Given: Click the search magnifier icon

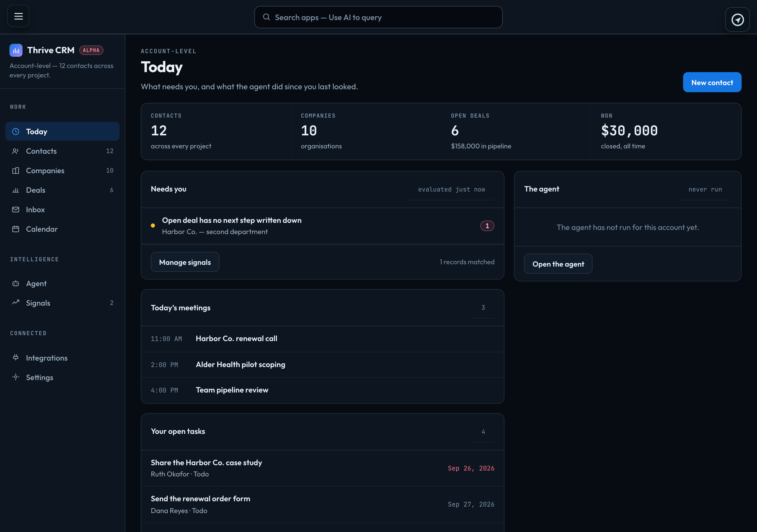Looking at the screenshot, I should (x=266, y=17).
